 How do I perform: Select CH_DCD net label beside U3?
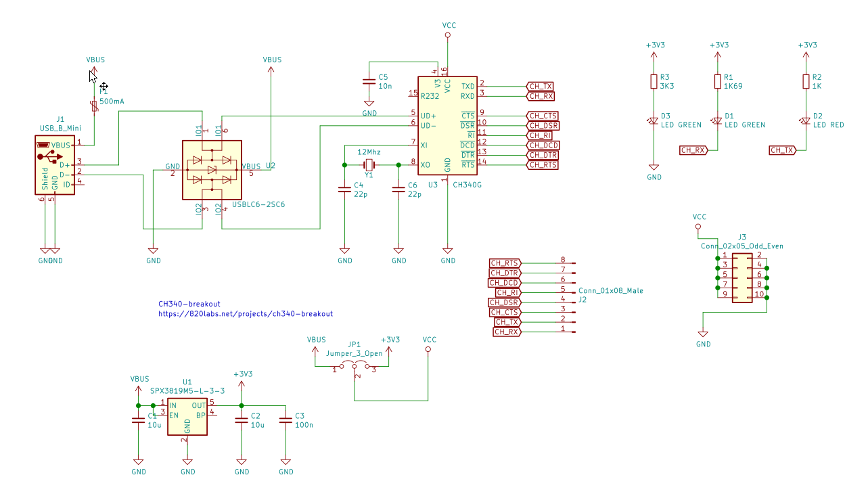click(543, 145)
